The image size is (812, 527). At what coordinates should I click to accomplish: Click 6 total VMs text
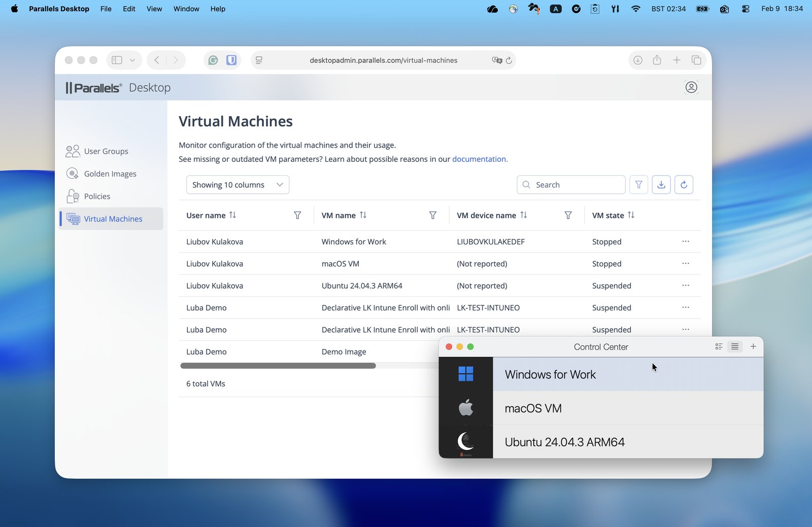click(206, 383)
